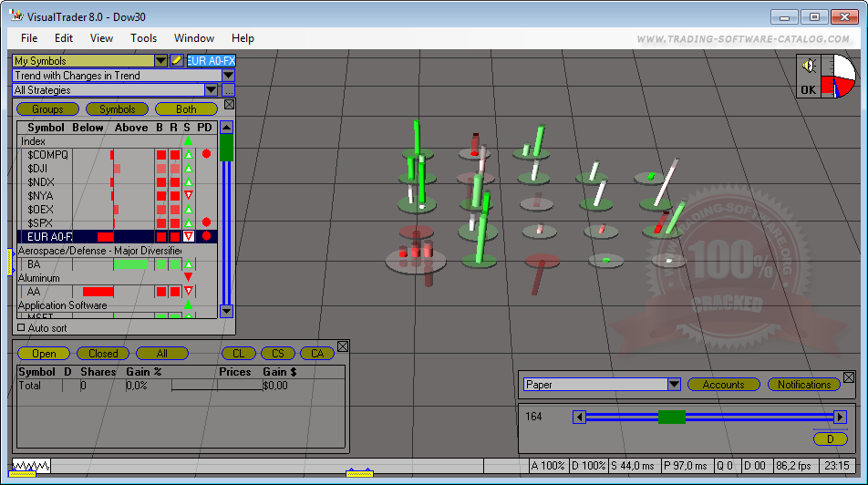Click the red signal dot for $COMPQ

[206, 154]
